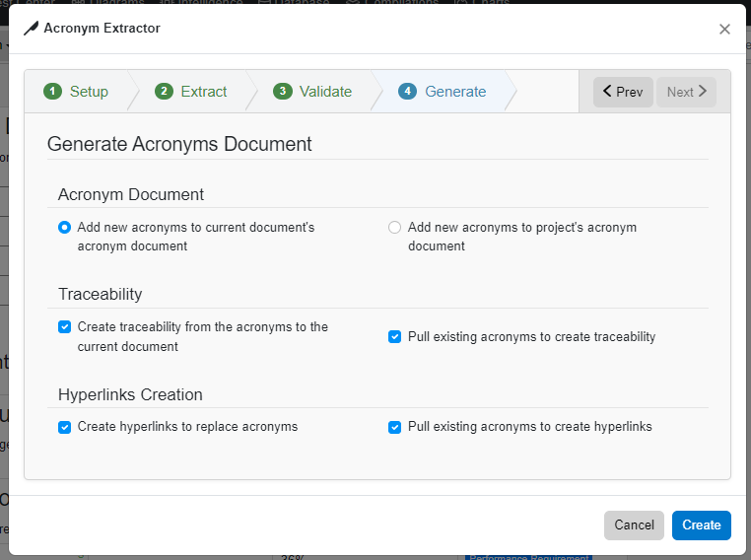Click the Acronym Extractor feather icon
The height and width of the screenshot is (560, 751).
click(32, 29)
